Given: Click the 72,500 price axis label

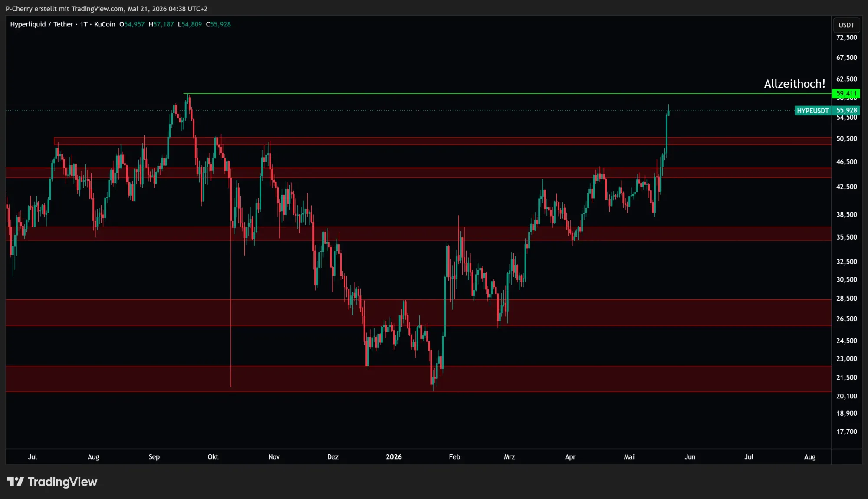Looking at the screenshot, I should point(846,38).
